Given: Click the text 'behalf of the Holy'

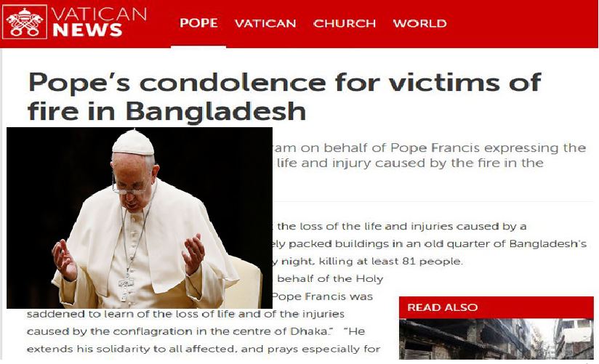Looking at the screenshot, I should coord(330,278).
